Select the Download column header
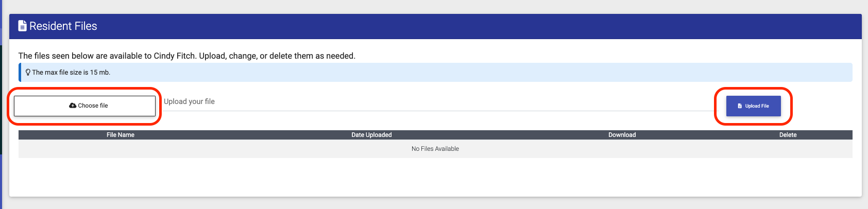This screenshot has height=209, width=868. pyautogui.click(x=622, y=135)
